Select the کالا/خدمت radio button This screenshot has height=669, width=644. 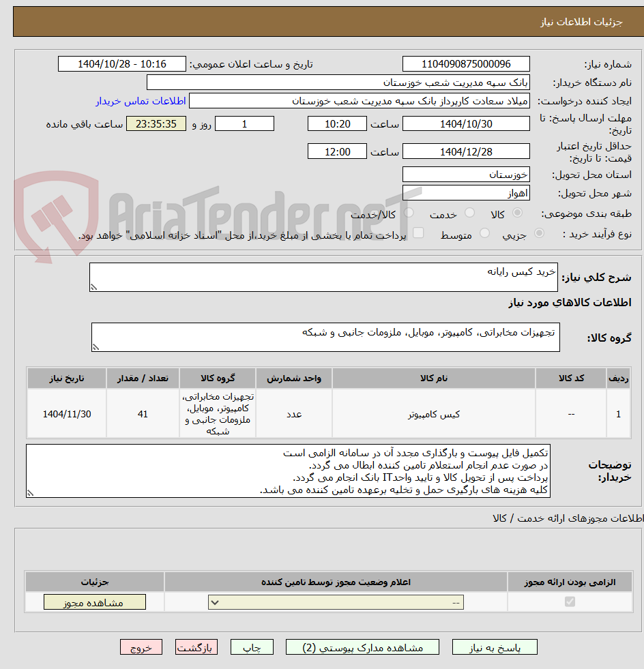409,213
